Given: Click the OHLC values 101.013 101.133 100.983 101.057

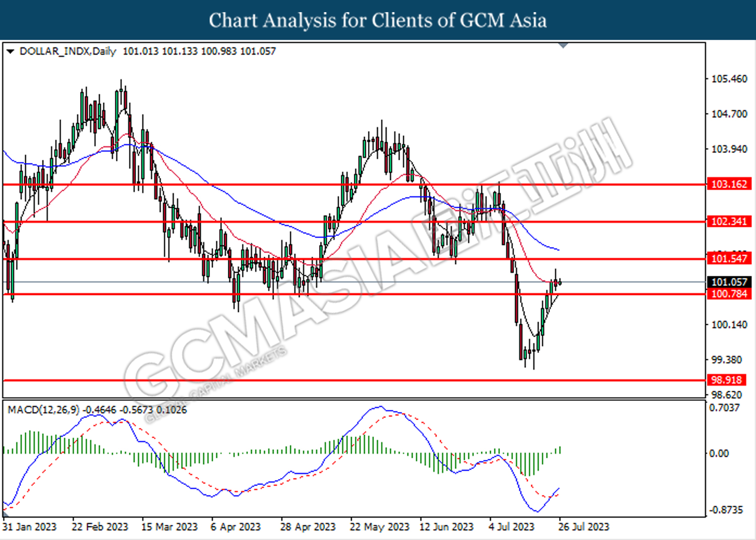Looking at the screenshot, I should click(200, 51).
